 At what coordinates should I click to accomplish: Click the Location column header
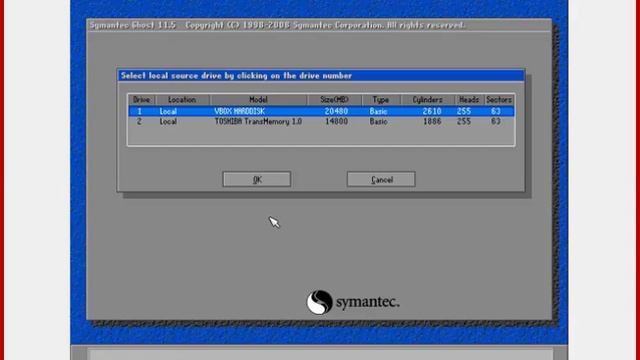point(182,100)
